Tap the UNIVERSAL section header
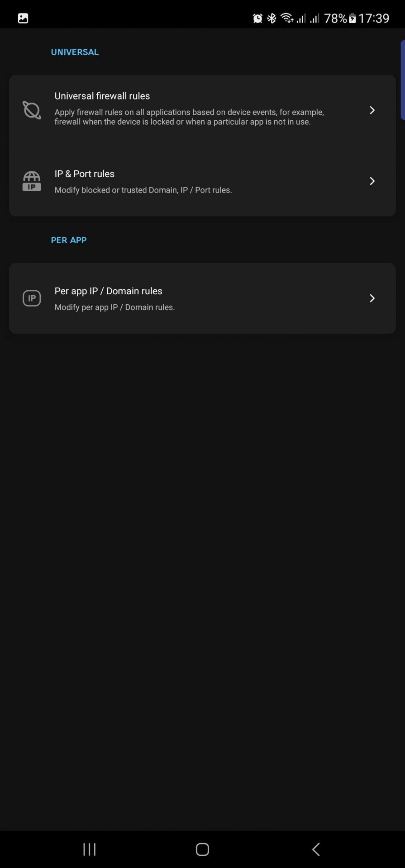Image resolution: width=405 pixels, height=868 pixels. (75, 52)
